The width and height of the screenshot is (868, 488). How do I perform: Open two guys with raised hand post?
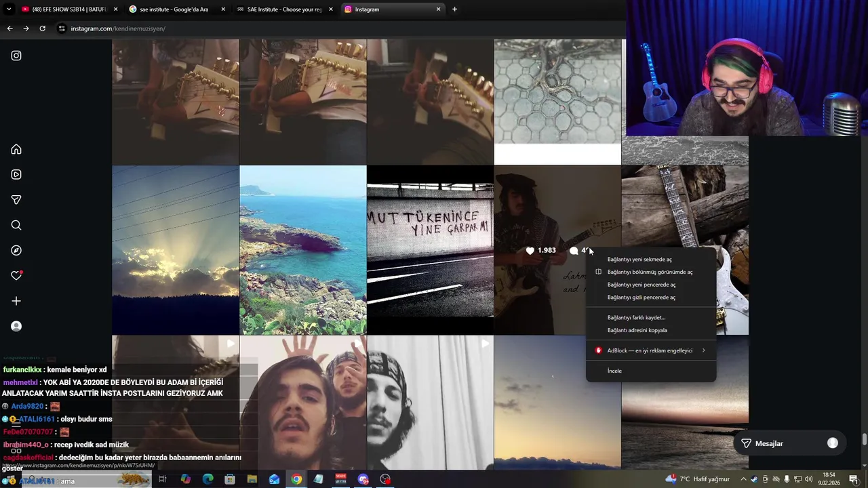(x=302, y=403)
